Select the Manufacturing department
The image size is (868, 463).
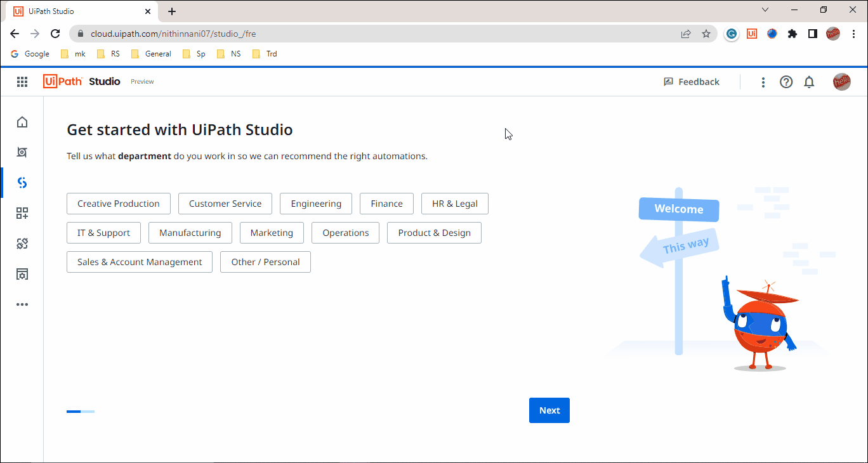[190, 233]
